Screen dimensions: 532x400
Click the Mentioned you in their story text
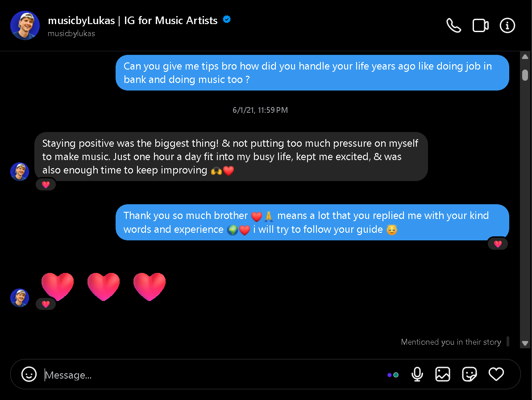(451, 342)
